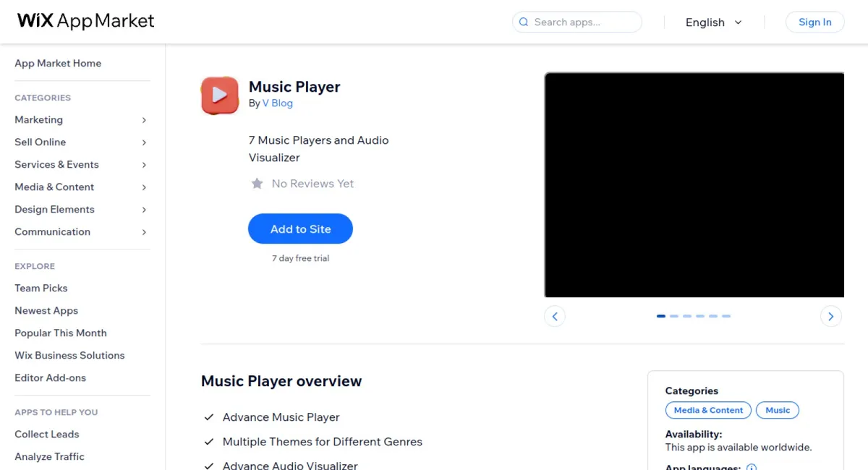Click Multiple Themes for Different Genres line
Image resolution: width=868 pixels, height=470 pixels.
click(323, 442)
